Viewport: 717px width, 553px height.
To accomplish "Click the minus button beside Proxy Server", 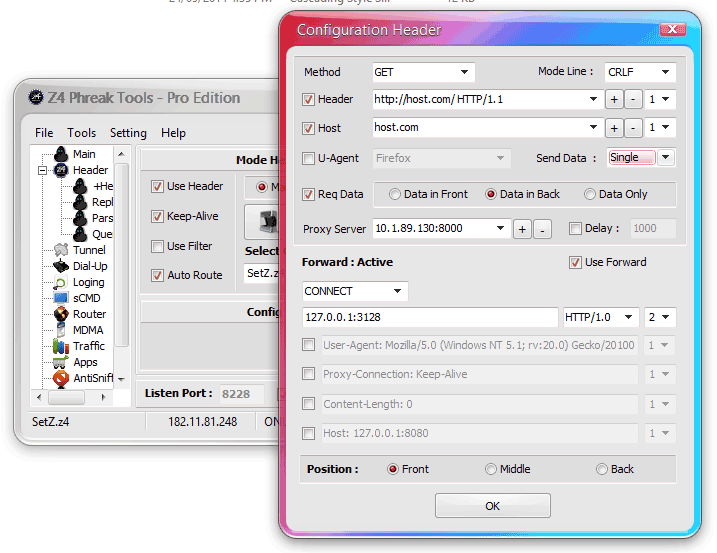I will pyautogui.click(x=542, y=230).
